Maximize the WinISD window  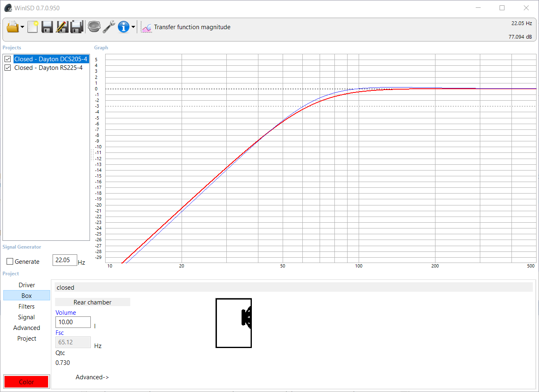tap(502, 8)
